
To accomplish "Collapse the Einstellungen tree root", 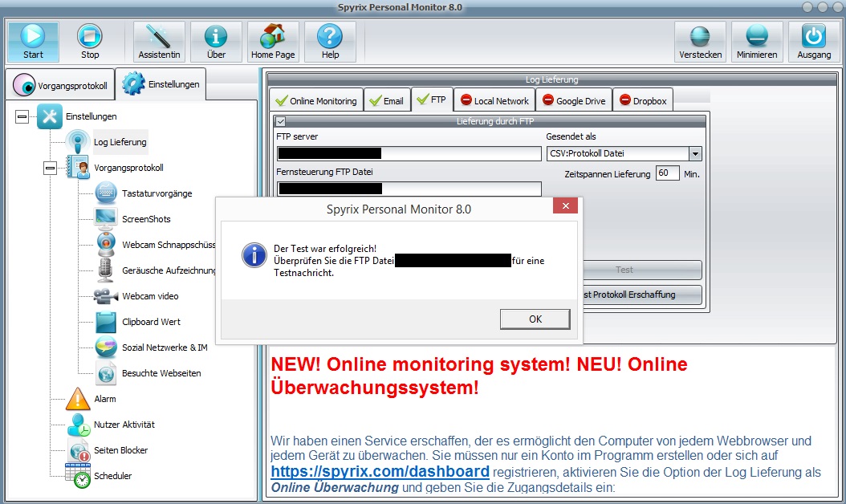I will (22, 116).
